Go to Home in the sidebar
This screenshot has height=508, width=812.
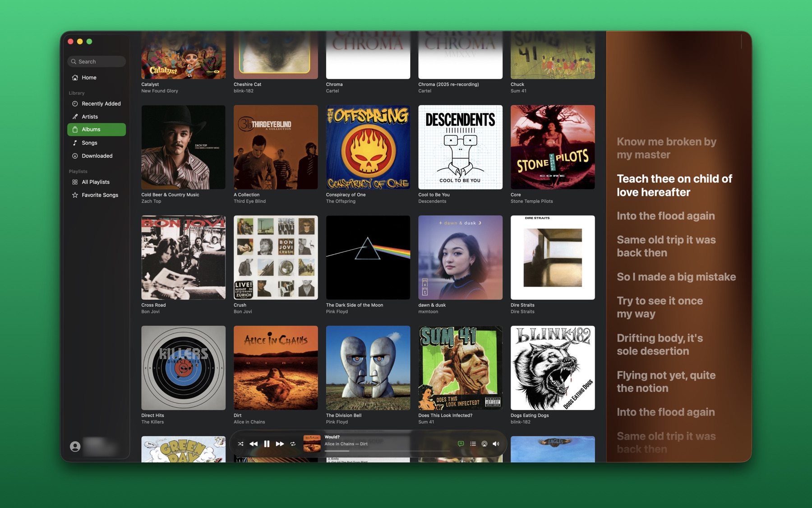97,78
